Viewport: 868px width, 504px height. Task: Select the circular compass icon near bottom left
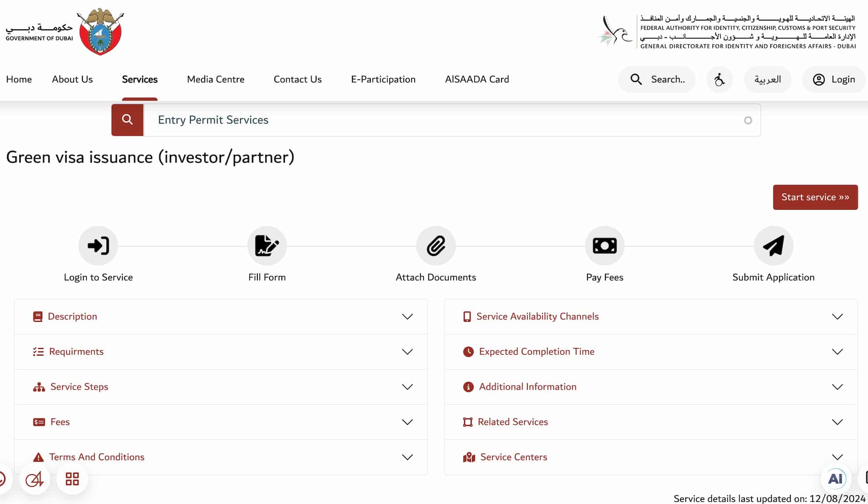point(35,479)
